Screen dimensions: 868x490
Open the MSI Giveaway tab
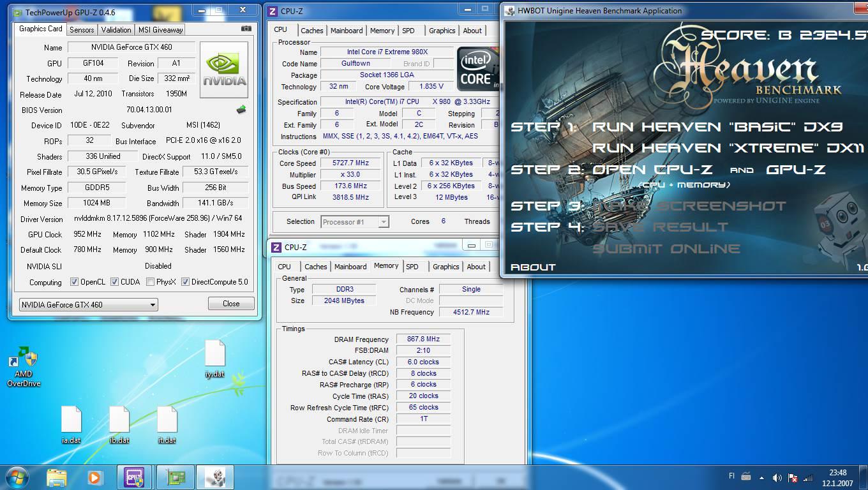click(161, 30)
